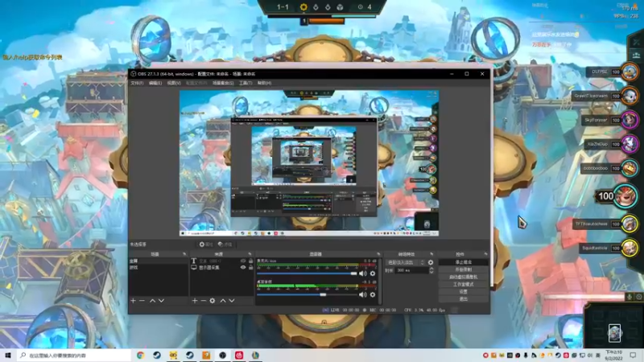The image size is (644, 362).
Task: Open the File menu in OBS
Action: 137,83
